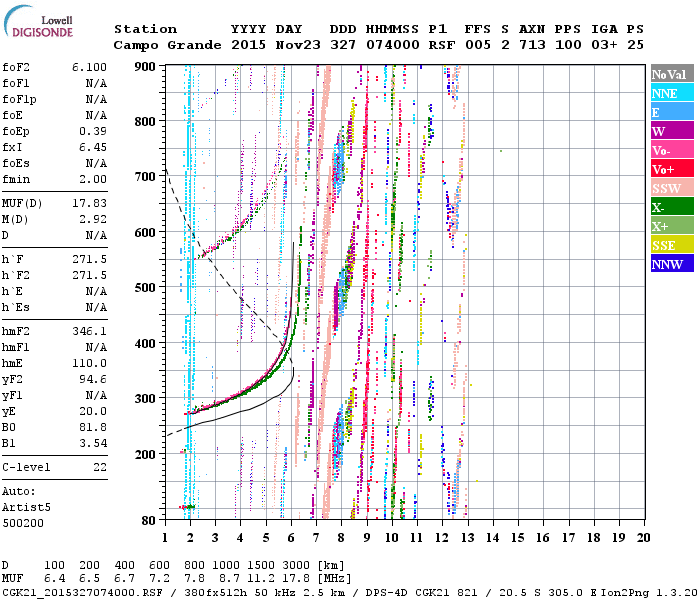This screenshot has height=600, width=700.
Task: Click the 13 MHz frequency axis label
Action: [467, 538]
